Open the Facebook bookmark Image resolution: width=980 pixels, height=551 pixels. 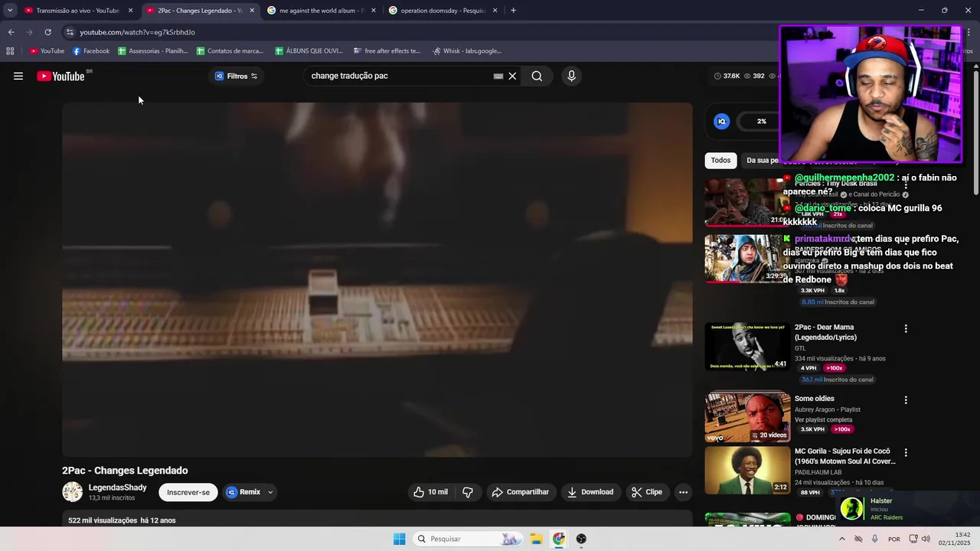91,51
